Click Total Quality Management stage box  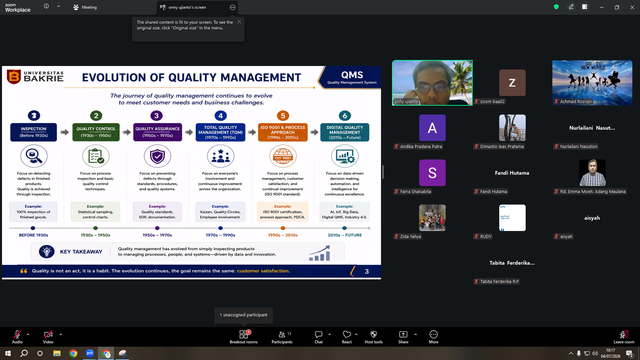tap(220, 132)
